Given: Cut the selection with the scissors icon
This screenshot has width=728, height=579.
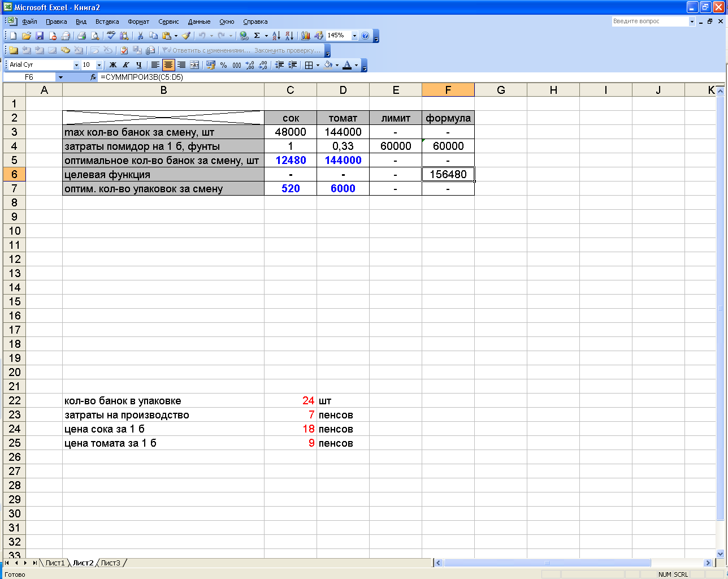Looking at the screenshot, I should [140, 36].
